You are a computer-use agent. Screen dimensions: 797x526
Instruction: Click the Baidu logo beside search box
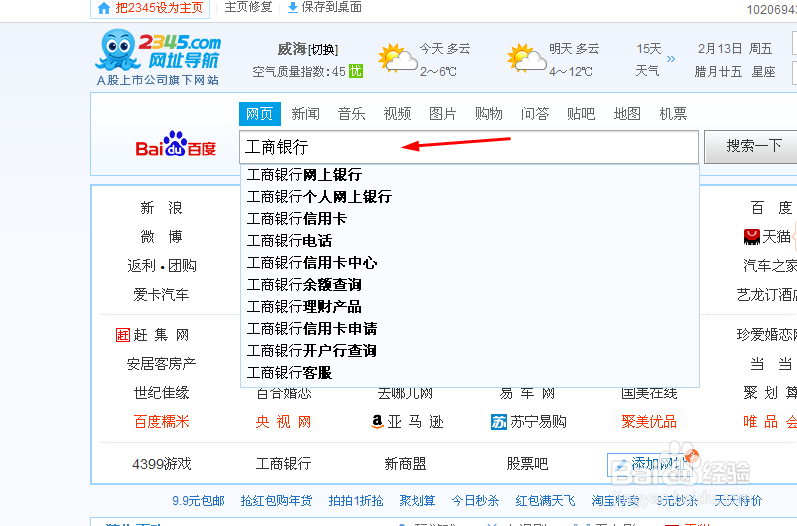(175, 144)
